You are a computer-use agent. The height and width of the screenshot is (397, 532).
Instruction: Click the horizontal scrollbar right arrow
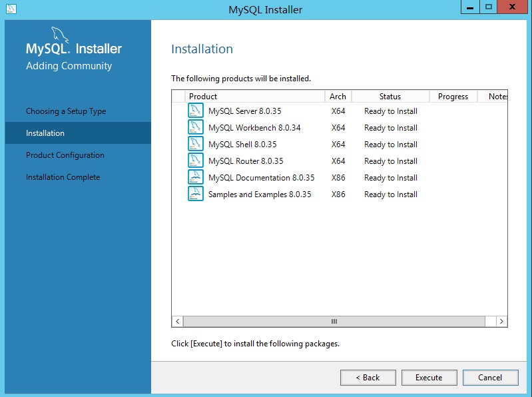[x=501, y=321]
